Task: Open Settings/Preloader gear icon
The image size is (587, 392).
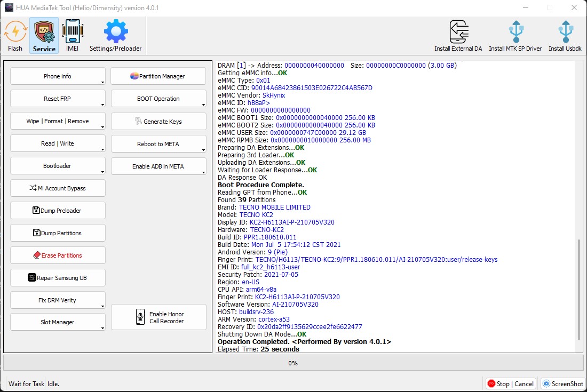Action: point(116,32)
